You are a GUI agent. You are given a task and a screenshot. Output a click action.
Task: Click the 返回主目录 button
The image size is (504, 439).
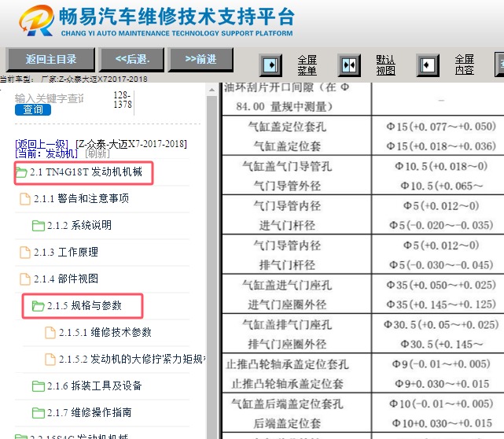[x=50, y=60]
